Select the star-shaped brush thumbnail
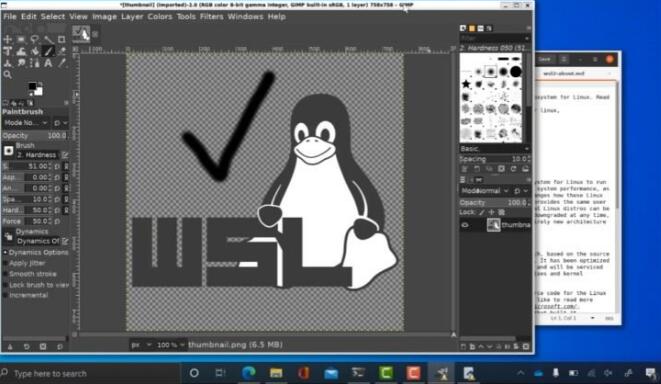 [466, 84]
